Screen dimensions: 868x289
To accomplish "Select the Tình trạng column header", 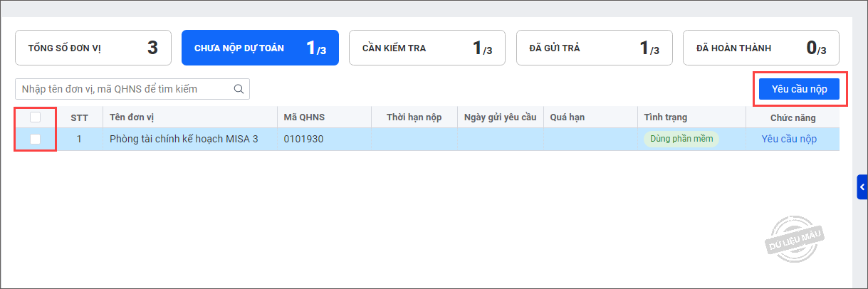I will pyautogui.click(x=665, y=117).
